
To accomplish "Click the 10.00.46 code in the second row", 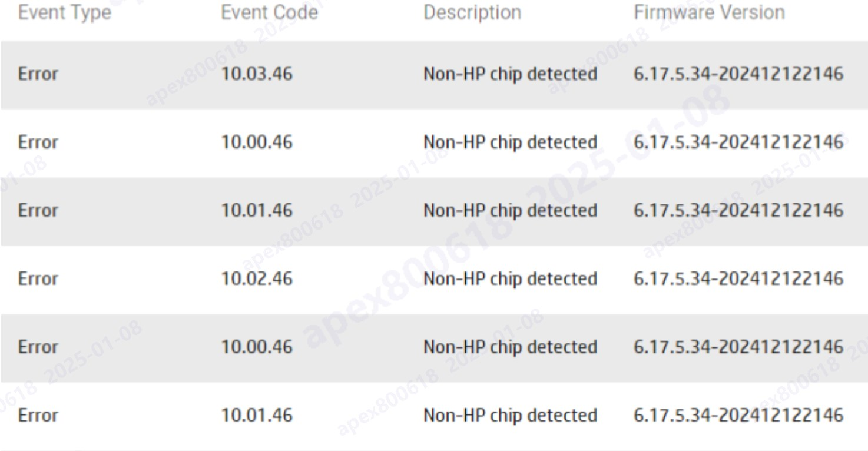I will pos(257,142).
